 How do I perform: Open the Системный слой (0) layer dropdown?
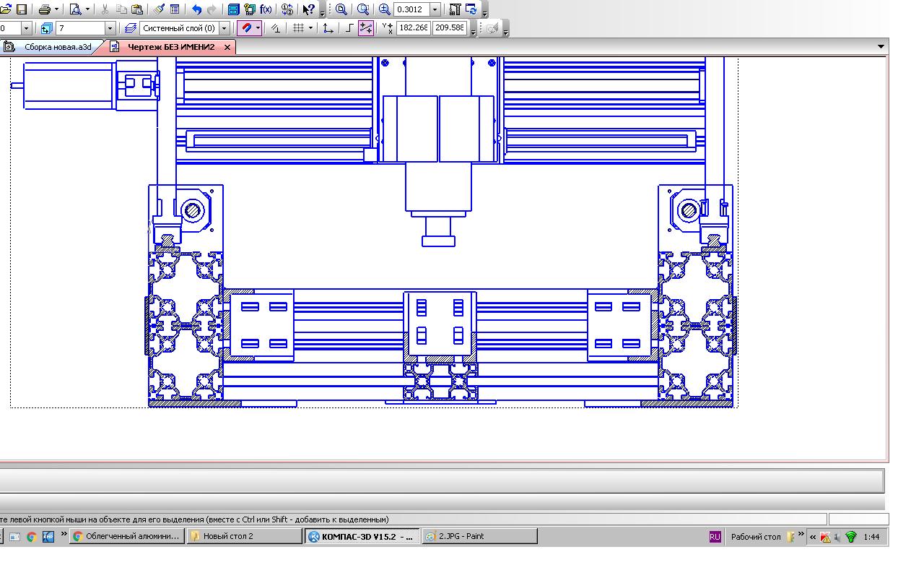click(225, 28)
